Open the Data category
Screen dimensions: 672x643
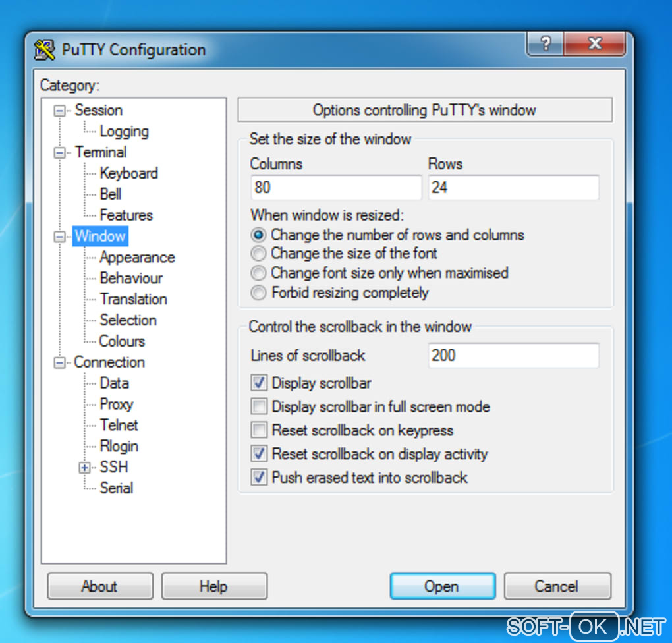pos(114,383)
